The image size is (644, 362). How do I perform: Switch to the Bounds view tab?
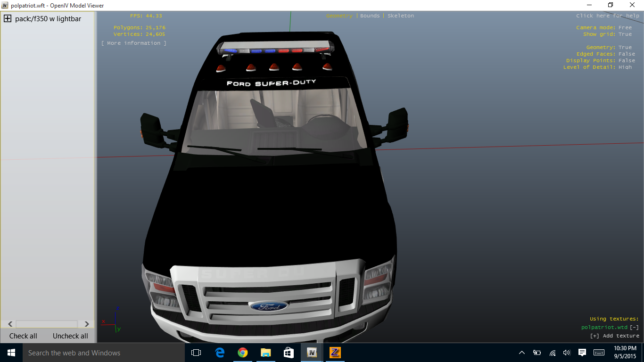(370, 16)
